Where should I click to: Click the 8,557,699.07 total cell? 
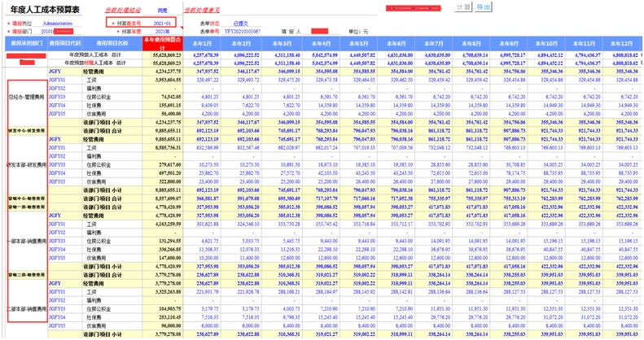click(163, 198)
